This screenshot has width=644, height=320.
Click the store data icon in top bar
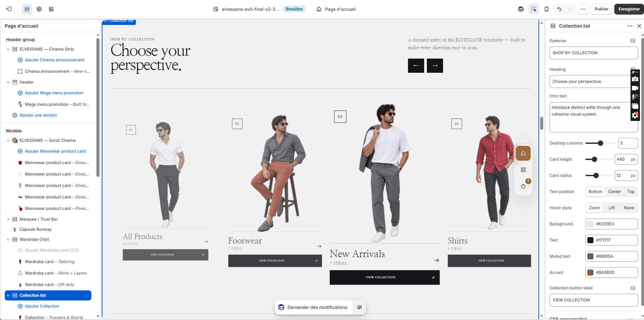pyautogui.click(x=521, y=9)
